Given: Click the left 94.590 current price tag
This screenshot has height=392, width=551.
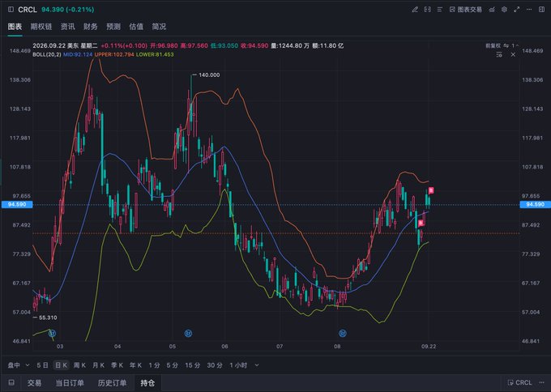Looking at the screenshot, I should pos(17,204).
